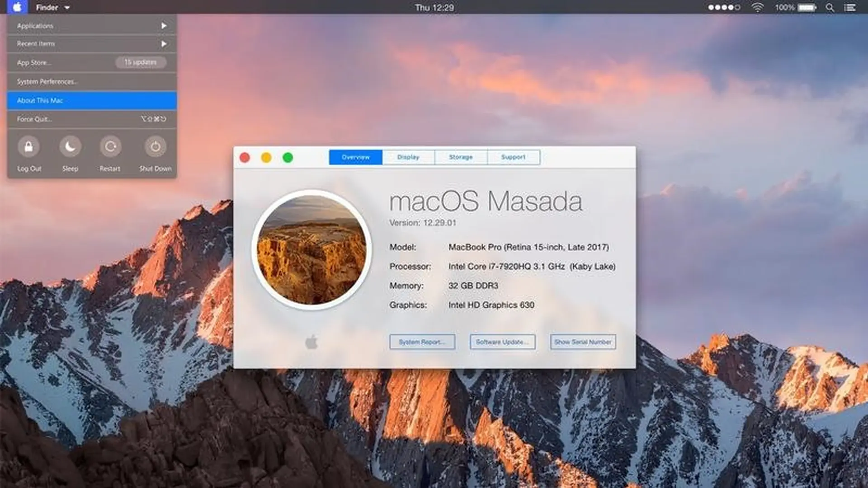Image resolution: width=868 pixels, height=488 pixels.
Task: Switch to the Overview tab
Action: 355,157
